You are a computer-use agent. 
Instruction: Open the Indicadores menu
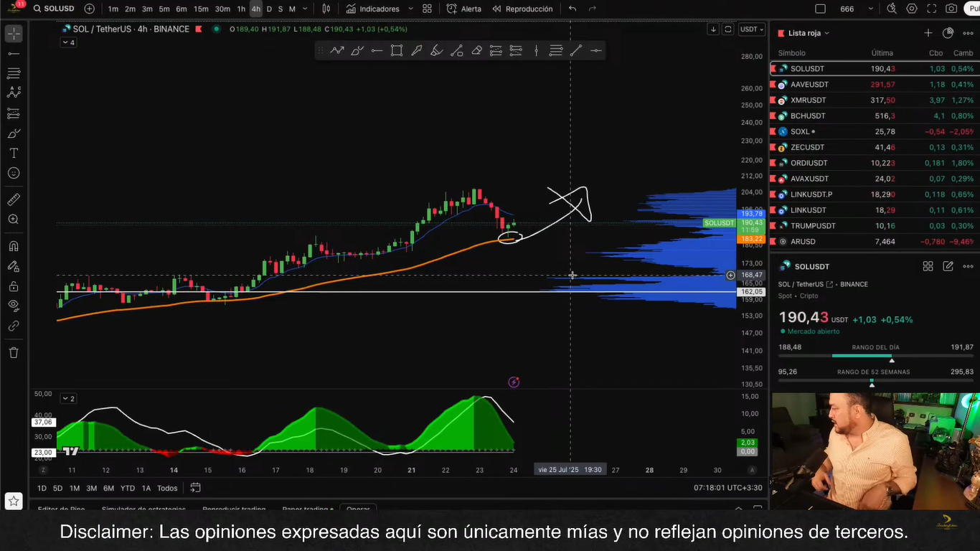(x=372, y=9)
